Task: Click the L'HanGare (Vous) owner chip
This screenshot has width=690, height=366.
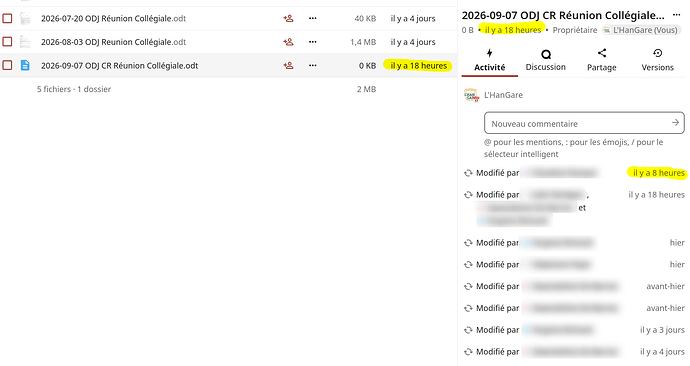Action: [x=641, y=30]
